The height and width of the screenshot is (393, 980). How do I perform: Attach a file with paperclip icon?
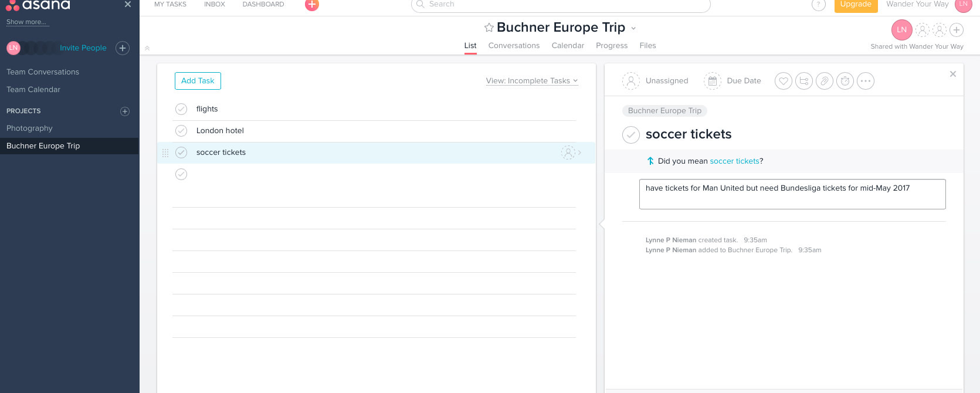click(825, 81)
